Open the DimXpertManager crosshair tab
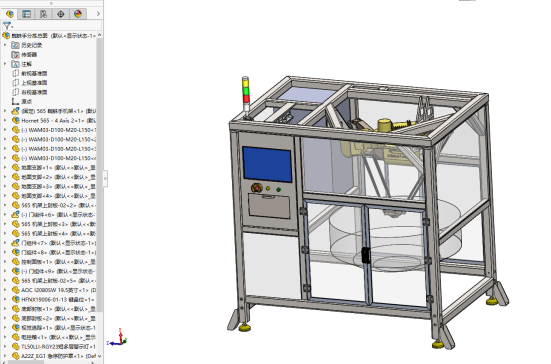The width and height of the screenshot is (551, 364). (x=60, y=14)
